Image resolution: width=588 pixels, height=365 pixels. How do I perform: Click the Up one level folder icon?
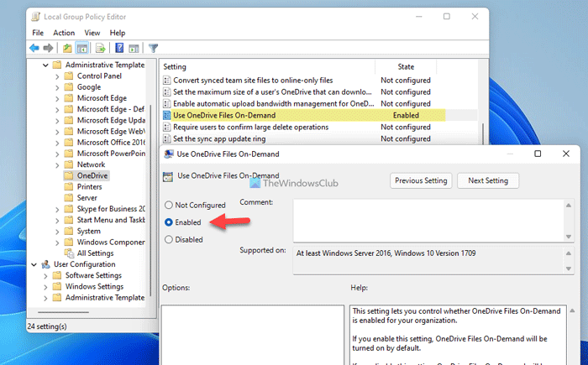67,48
